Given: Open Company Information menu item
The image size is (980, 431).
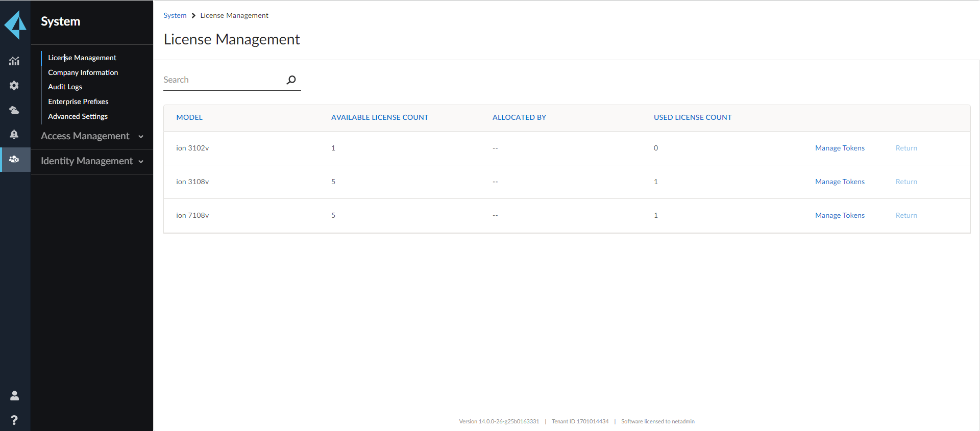Looking at the screenshot, I should point(83,72).
